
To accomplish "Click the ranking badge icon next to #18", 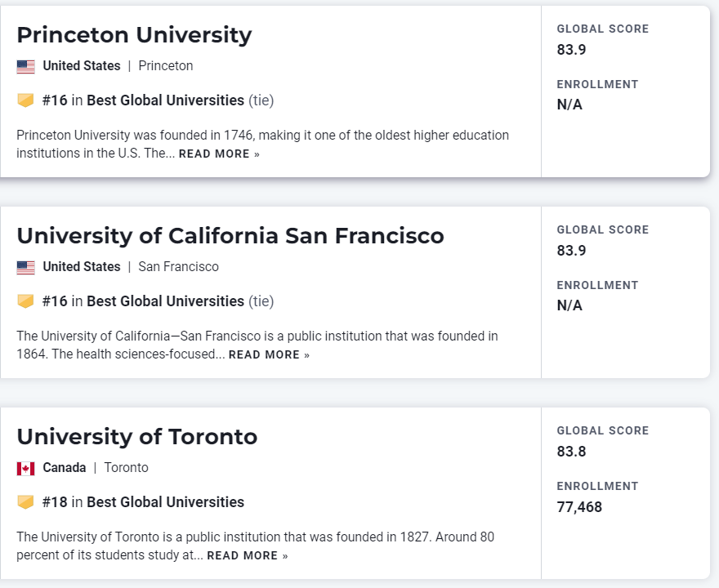I will 25,502.
